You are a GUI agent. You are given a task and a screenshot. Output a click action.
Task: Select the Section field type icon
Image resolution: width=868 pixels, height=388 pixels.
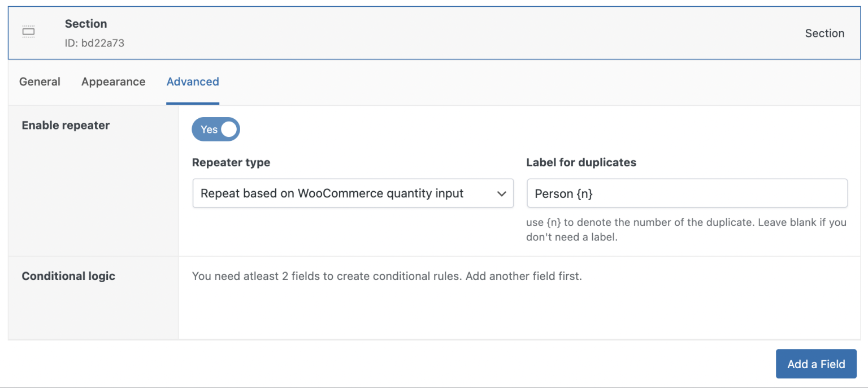(28, 32)
